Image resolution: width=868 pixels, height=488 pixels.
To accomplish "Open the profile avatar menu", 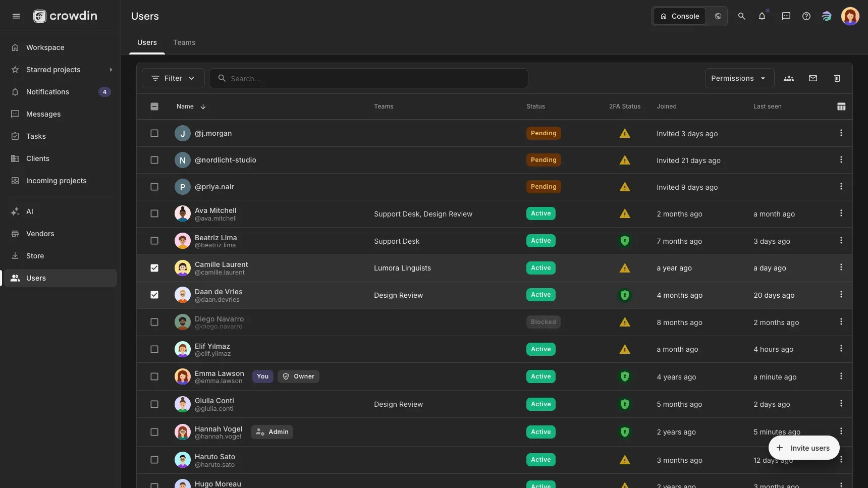I will 850,16.
